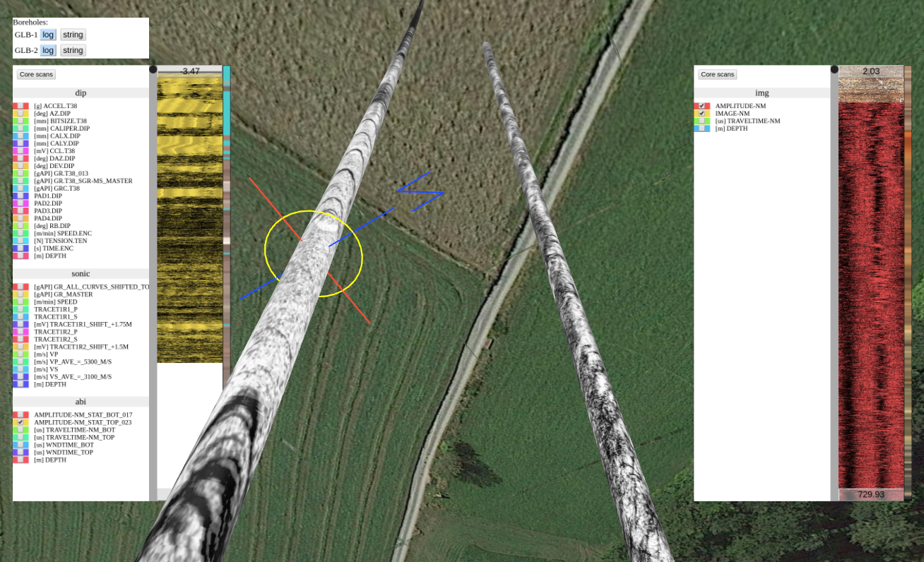Viewport: 924px width, 562px height.
Task: Enable the GR_MASTER curve
Action: [x=21, y=294]
